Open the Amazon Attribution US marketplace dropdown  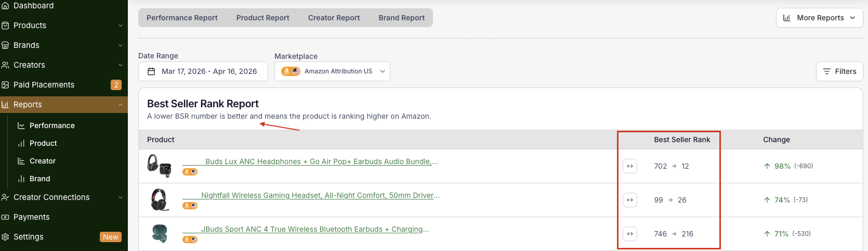click(332, 71)
